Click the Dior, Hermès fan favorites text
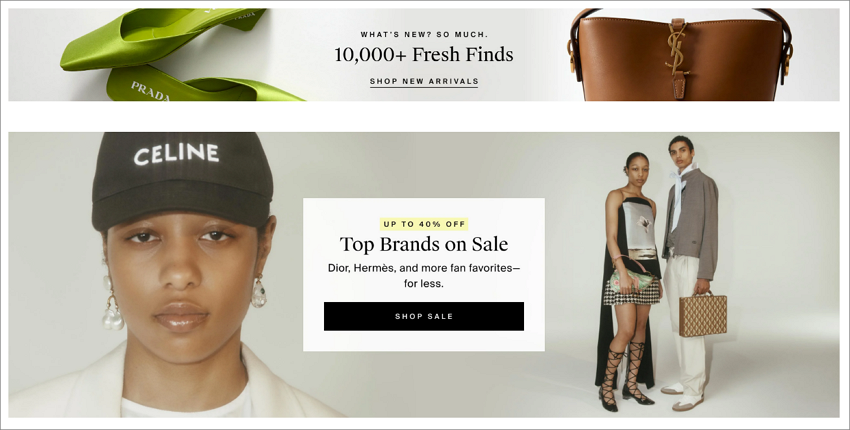 pos(424,275)
